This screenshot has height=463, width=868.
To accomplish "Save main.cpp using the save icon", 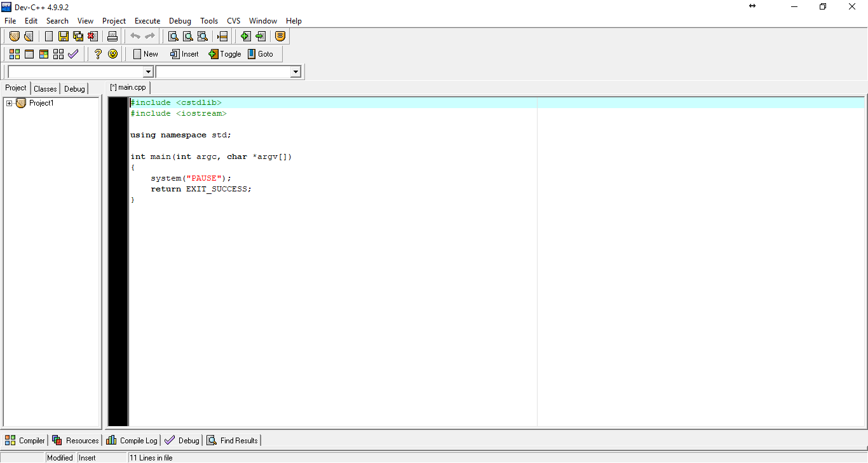I will coord(63,36).
